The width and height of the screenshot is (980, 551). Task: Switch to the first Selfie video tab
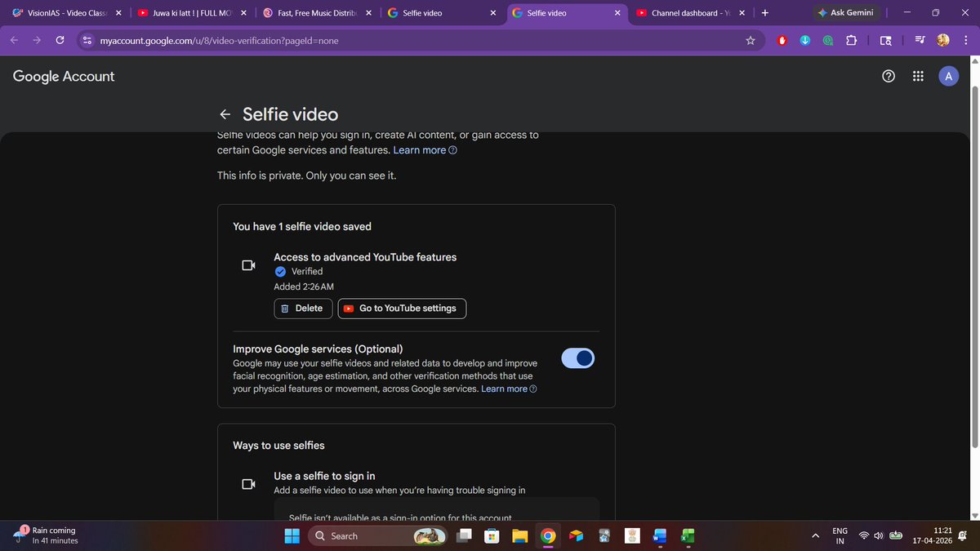point(443,13)
